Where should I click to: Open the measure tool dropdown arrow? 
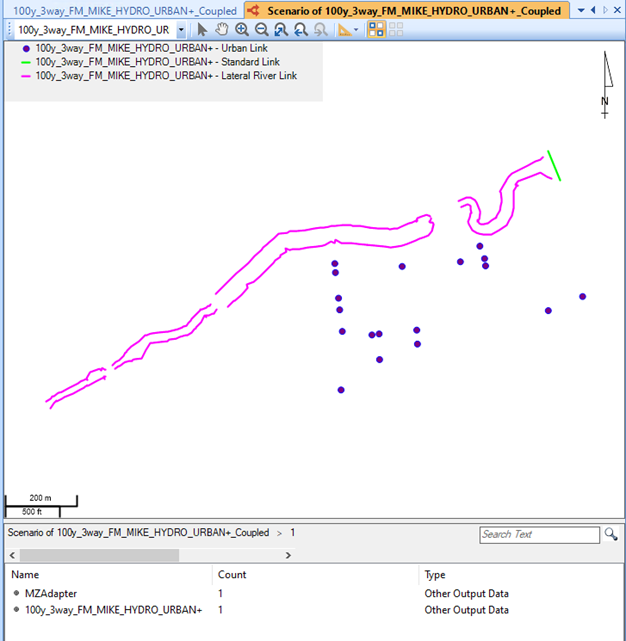(x=356, y=30)
